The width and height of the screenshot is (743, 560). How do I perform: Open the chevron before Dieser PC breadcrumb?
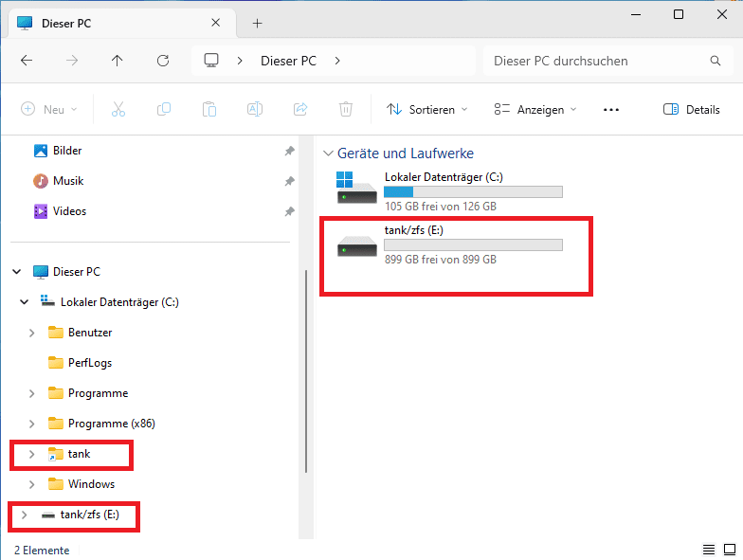point(240,61)
